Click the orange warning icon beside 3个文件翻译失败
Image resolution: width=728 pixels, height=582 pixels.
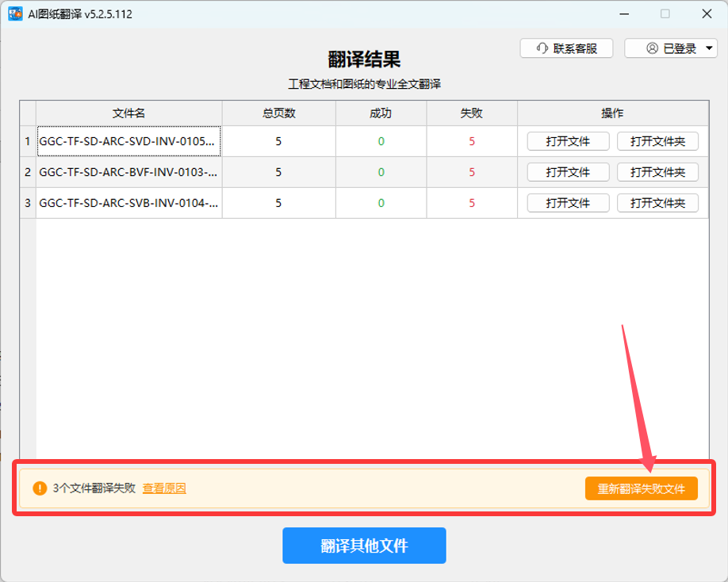40,488
